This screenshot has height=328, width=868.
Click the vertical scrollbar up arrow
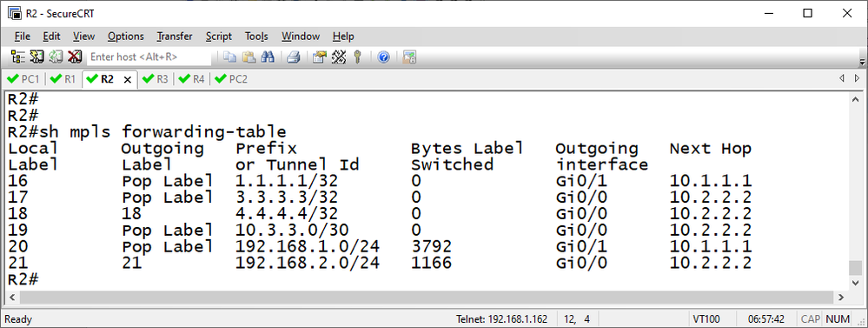(x=857, y=100)
